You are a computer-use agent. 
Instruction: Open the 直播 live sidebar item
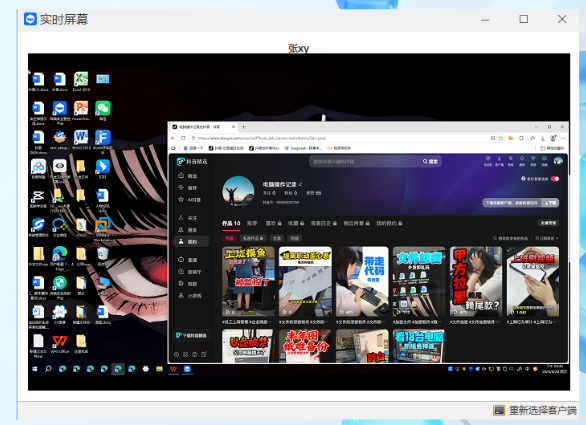[188, 259]
